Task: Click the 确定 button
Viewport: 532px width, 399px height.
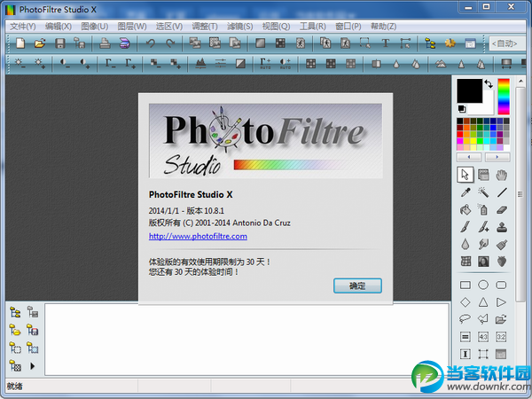Action: click(357, 286)
